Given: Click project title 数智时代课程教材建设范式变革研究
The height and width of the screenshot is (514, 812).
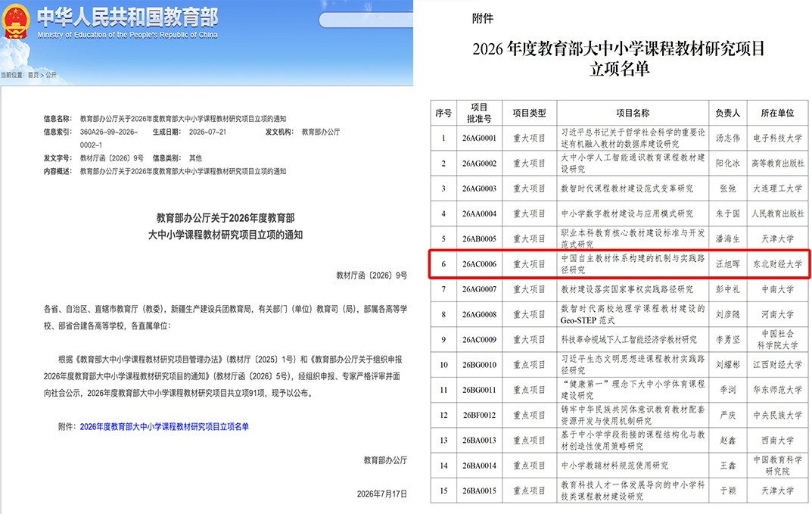Looking at the screenshot, I should tap(627, 188).
